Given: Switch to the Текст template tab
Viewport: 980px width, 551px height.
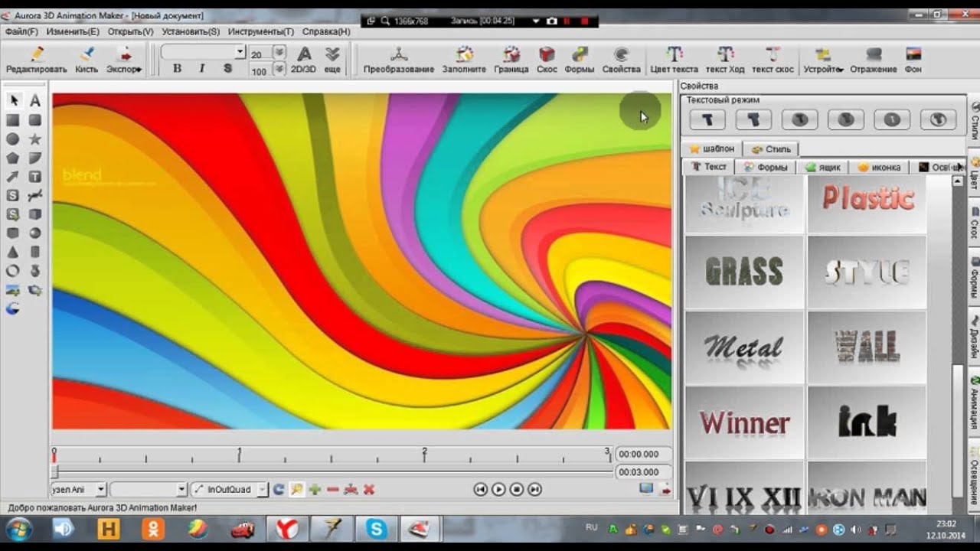Looking at the screenshot, I should pyautogui.click(x=709, y=167).
